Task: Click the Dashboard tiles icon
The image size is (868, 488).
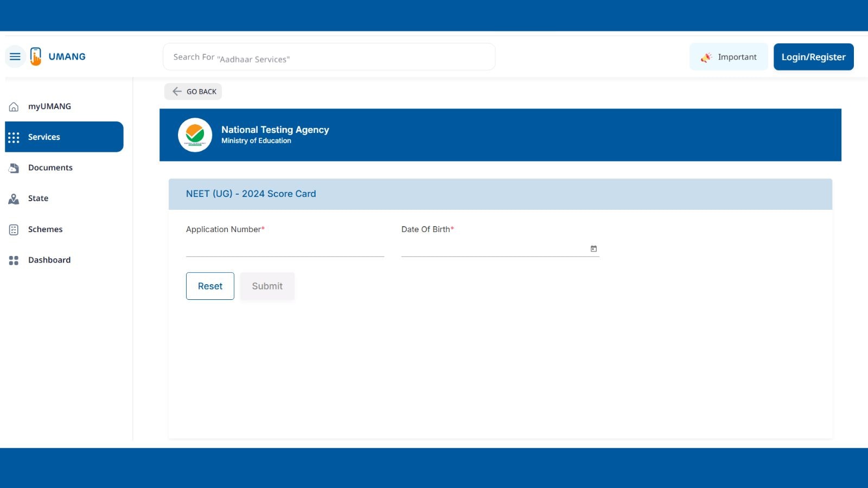Action: tap(14, 260)
